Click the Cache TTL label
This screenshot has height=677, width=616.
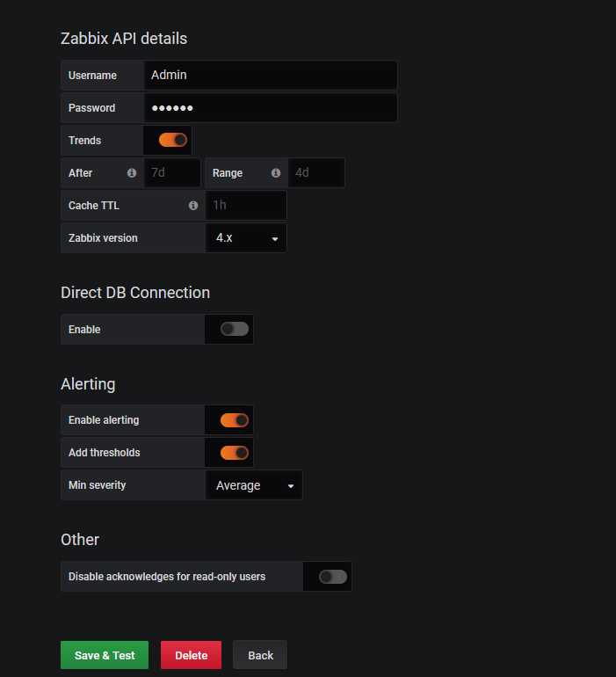pos(94,206)
